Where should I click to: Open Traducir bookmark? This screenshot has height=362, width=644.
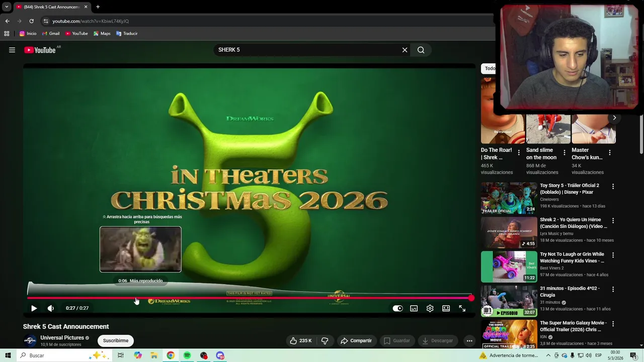(x=127, y=34)
